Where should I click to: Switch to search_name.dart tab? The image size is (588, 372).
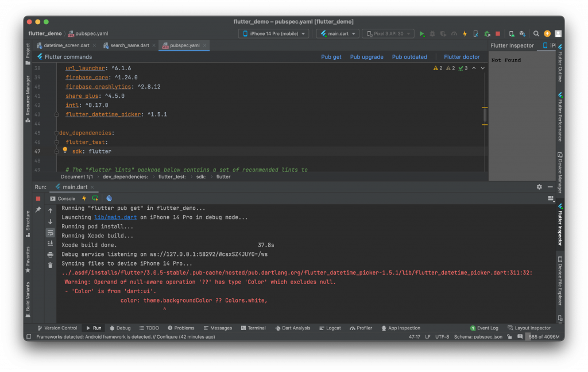click(129, 45)
